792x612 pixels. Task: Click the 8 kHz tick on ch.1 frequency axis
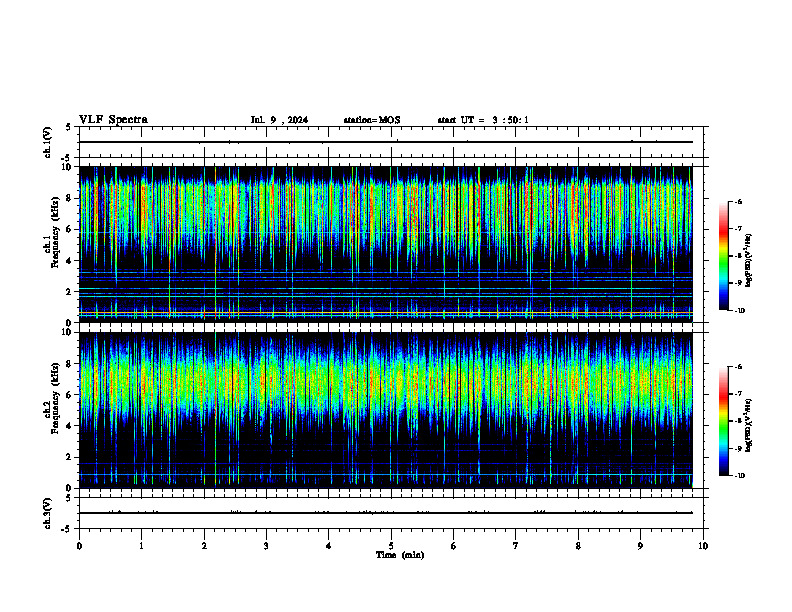(69, 198)
